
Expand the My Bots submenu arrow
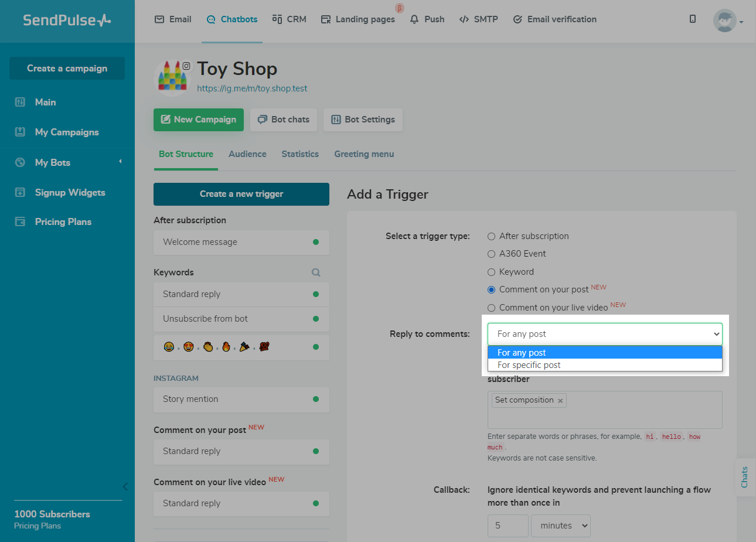pos(120,162)
